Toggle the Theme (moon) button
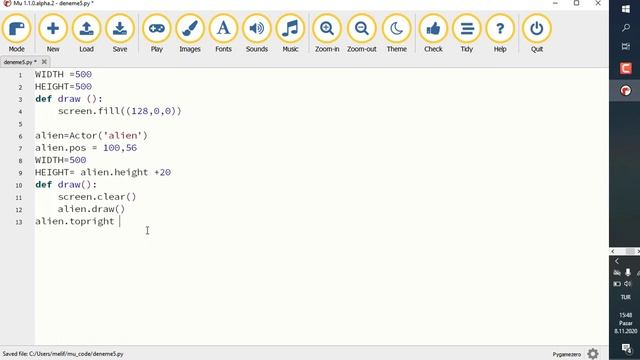The width and height of the screenshot is (640, 360). pos(396,33)
